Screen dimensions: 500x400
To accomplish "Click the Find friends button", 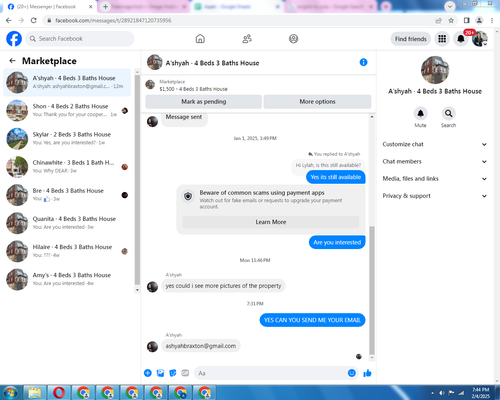I will click(411, 39).
